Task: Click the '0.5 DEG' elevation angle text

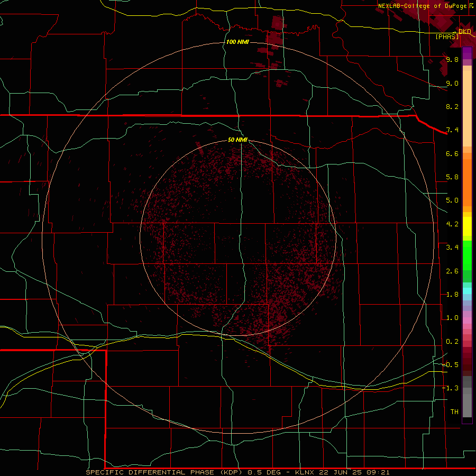Action: [x=266, y=472]
